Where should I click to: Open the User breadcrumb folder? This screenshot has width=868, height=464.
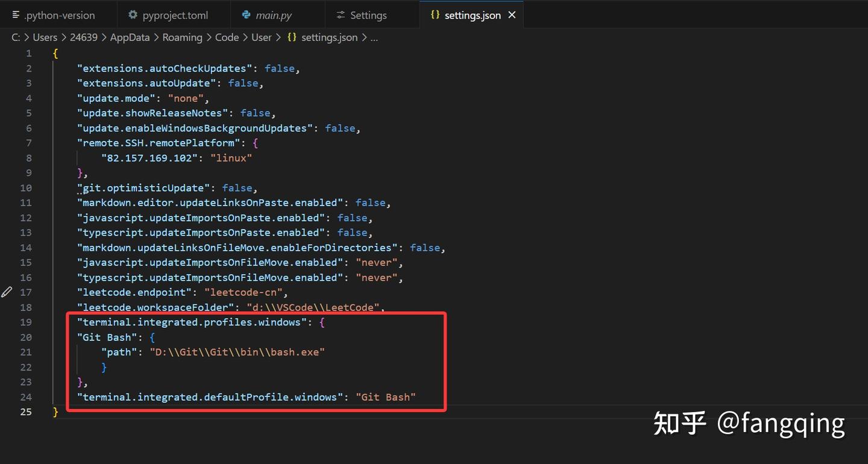[262, 37]
